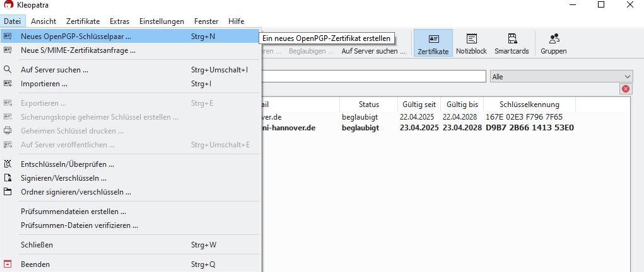Click folder icon for Ordner signieren
The image size is (644, 272).
click(8, 191)
